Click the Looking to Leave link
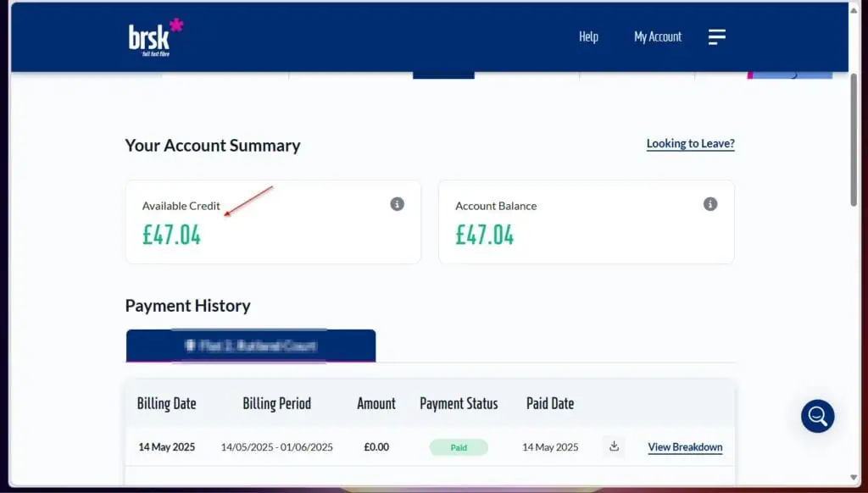868x493 pixels. tap(690, 143)
